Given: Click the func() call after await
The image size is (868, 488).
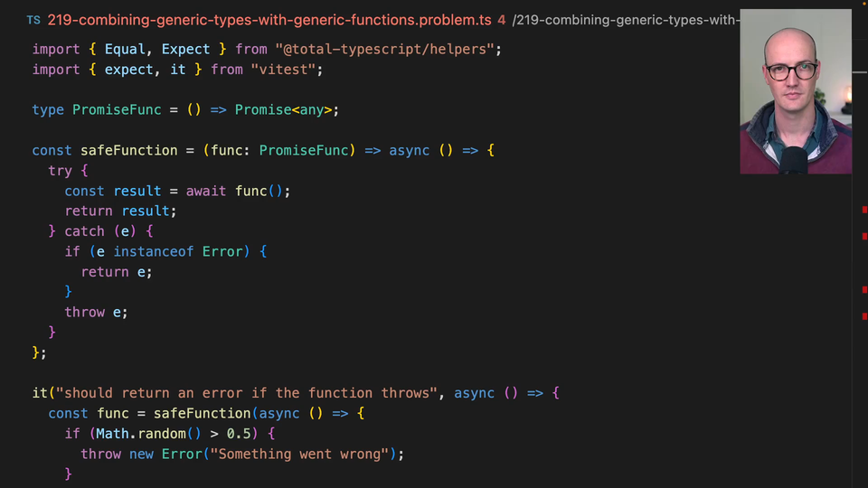Looking at the screenshot, I should 263,191.
